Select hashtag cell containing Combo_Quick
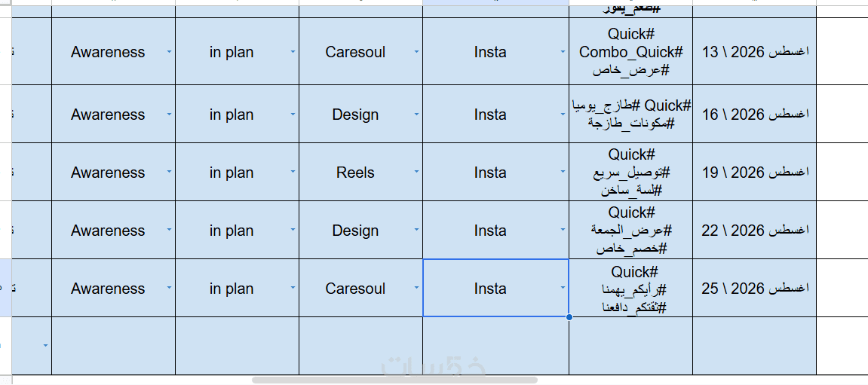 [x=630, y=51]
